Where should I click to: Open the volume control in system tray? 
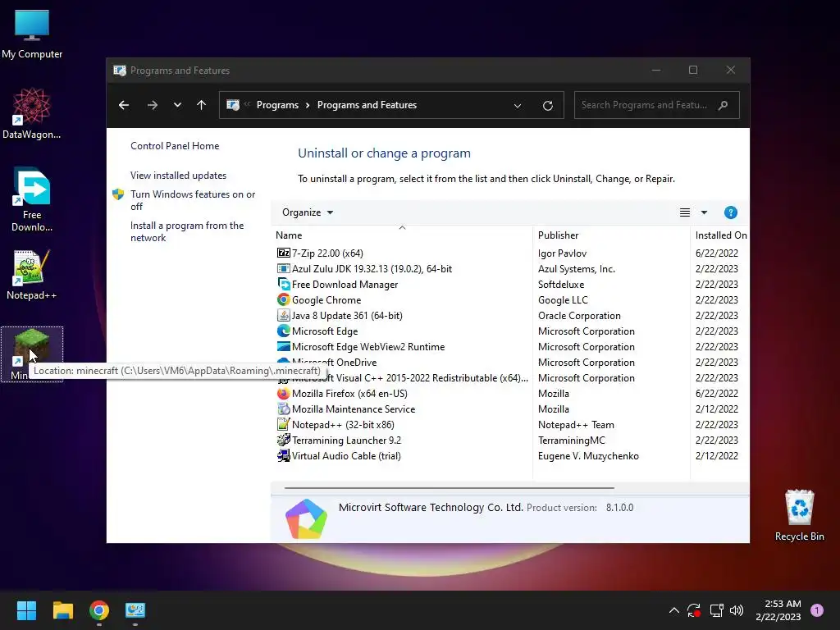coord(737,610)
